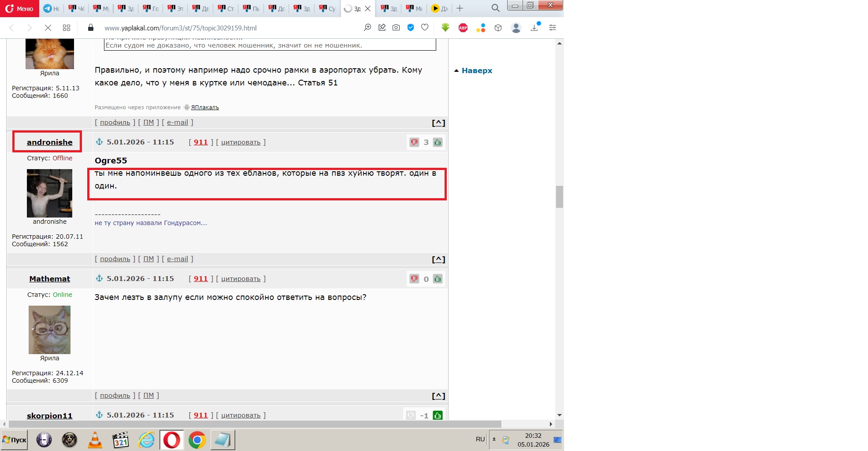Show the downloads panel
The height and width of the screenshot is (451, 868).
point(534,28)
